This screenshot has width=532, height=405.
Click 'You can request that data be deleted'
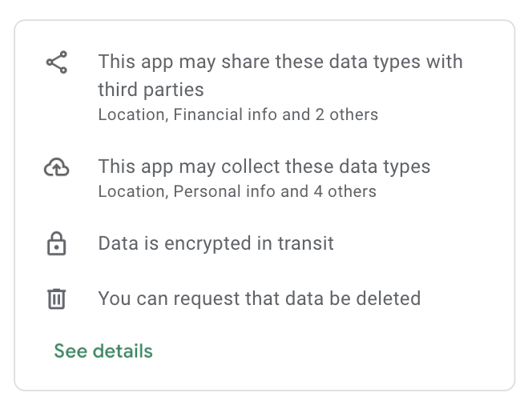click(x=259, y=299)
